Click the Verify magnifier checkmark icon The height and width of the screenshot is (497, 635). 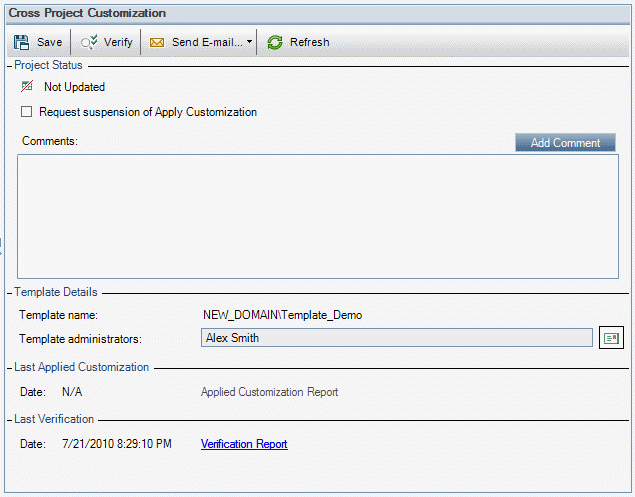(x=89, y=42)
